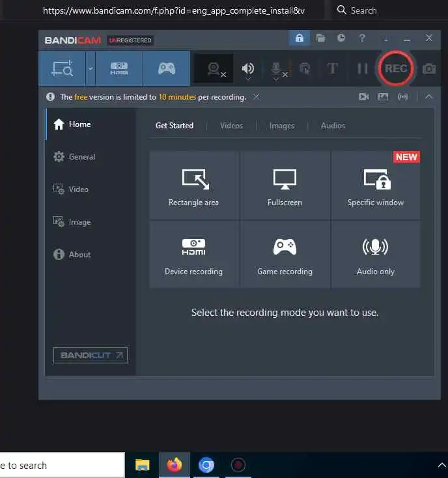Open the Home sidebar section
The width and height of the screenshot is (448, 478).
91,124
